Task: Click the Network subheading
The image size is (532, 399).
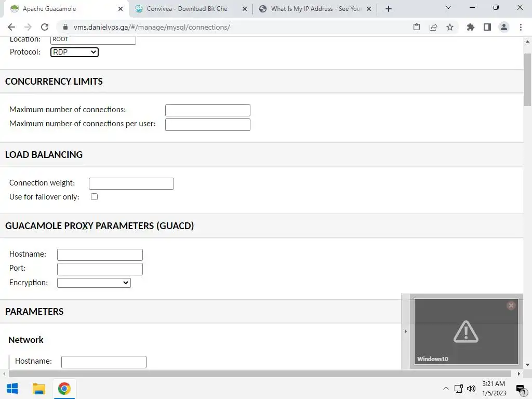Action: click(x=26, y=340)
